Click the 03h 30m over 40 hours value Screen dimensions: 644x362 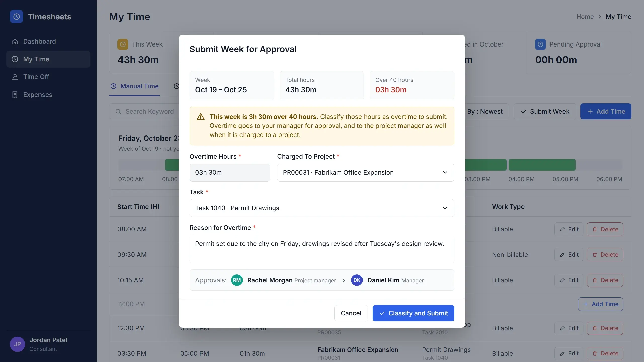coord(391,90)
